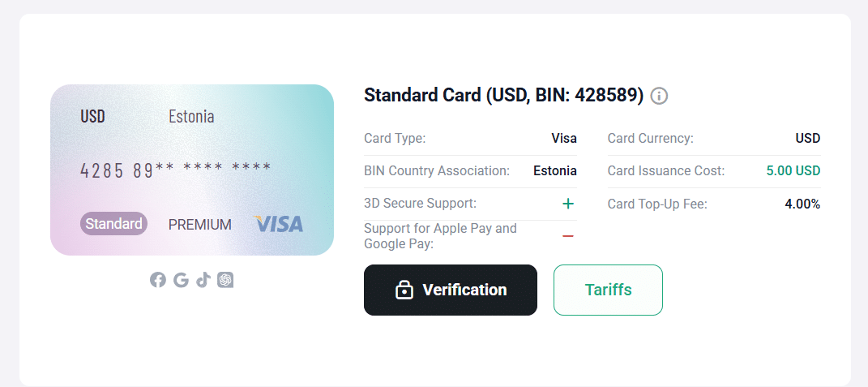Click the Visa logo on the card
Viewport: 868px width, 387px height.
[x=278, y=224]
